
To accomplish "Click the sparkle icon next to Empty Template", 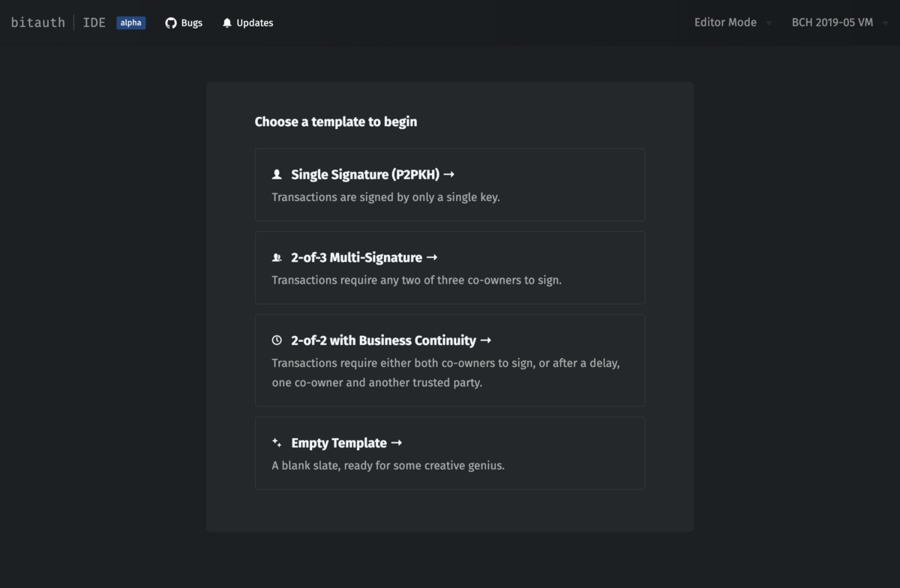I will coord(277,442).
